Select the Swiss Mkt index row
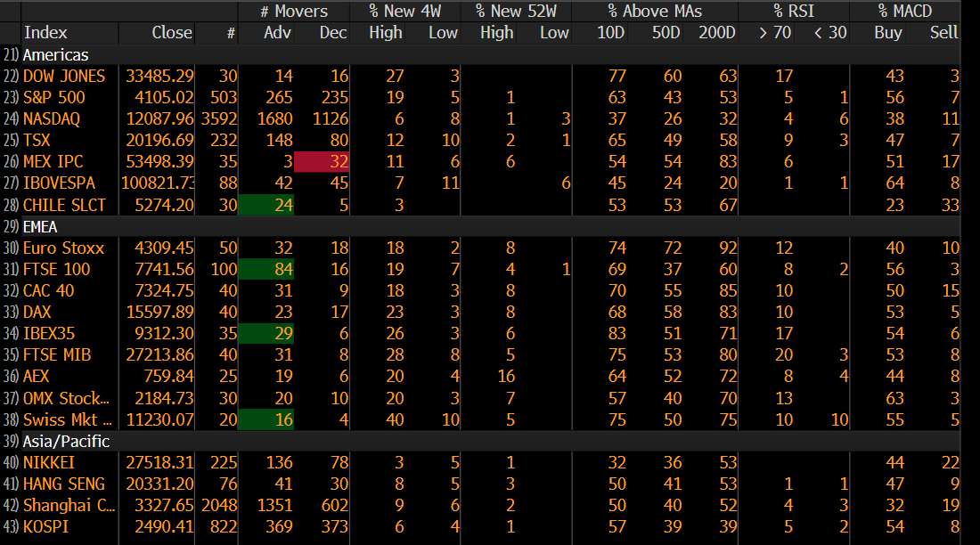Viewport: 980px width, 545px height. (68, 420)
